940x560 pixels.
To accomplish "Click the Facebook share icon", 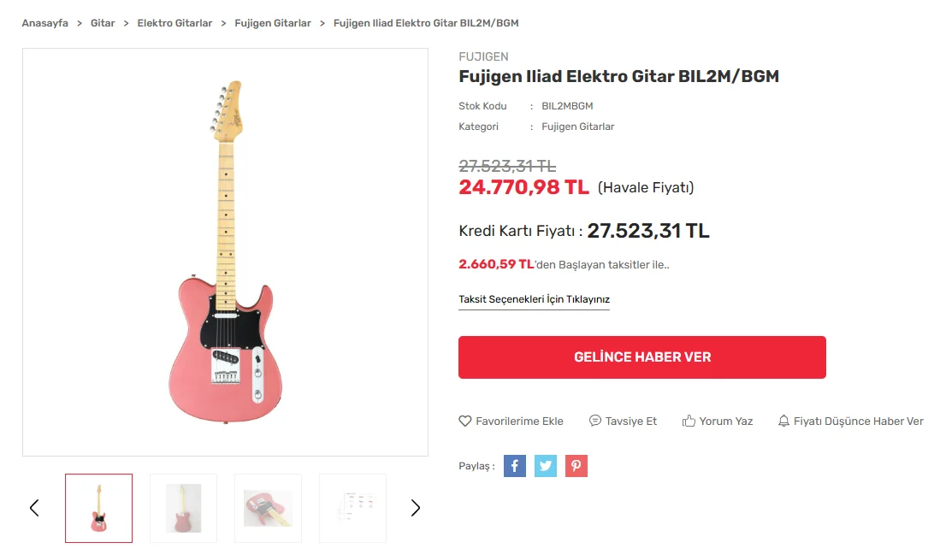I will (x=515, y=466).
